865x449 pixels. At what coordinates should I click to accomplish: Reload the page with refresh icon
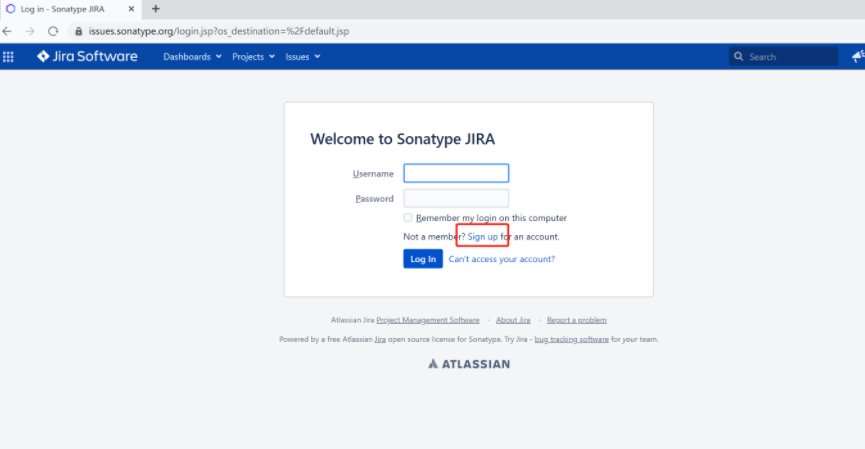click(x=53, y=31)
